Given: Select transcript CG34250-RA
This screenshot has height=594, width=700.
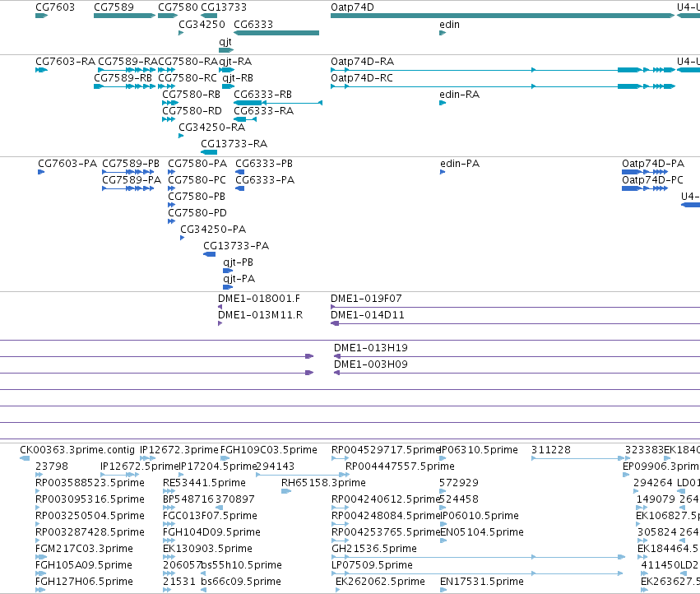Looking at the screenshot, I should (x=212, y=128).
